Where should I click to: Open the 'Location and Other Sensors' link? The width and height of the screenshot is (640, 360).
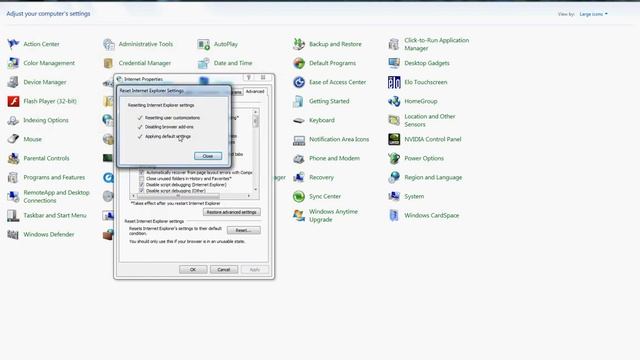click(430, 120)
